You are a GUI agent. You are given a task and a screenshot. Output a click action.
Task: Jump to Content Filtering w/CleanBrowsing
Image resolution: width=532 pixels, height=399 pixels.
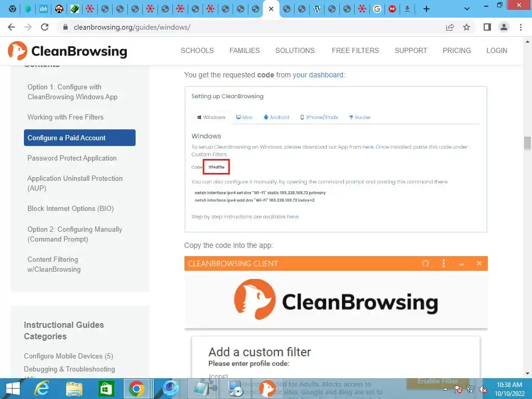click(54, 264)
